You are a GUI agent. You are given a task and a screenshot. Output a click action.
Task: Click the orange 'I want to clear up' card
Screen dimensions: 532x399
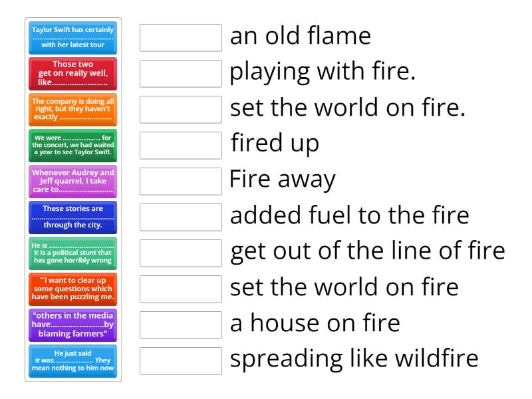click(72, 289)
